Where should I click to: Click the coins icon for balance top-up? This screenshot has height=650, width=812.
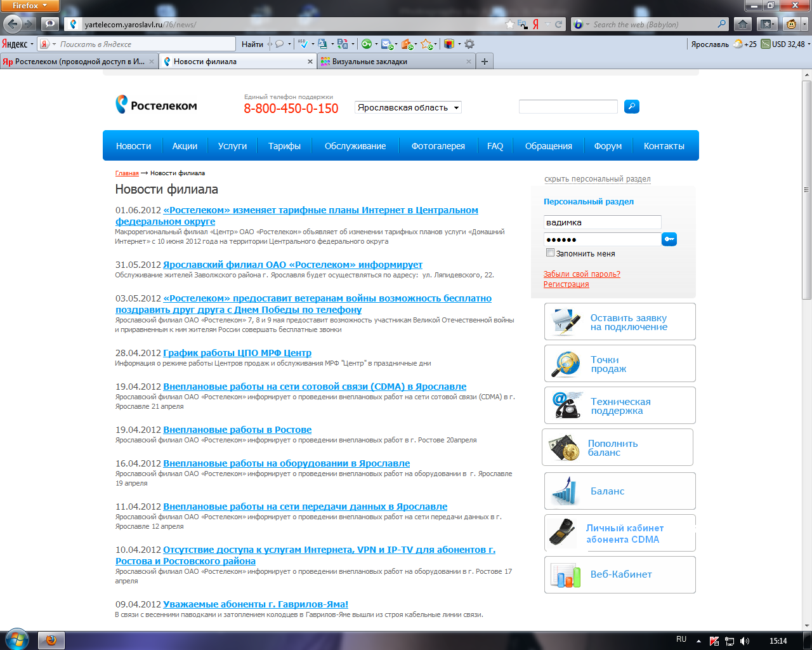pyautogui.click(x=564, y=448)
